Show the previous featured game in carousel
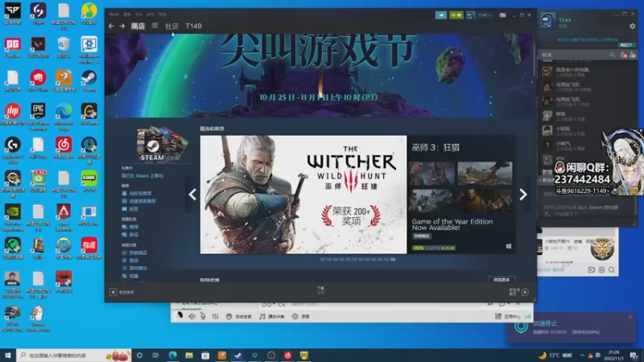The image size is (644, 362). [x=192, y=195]
